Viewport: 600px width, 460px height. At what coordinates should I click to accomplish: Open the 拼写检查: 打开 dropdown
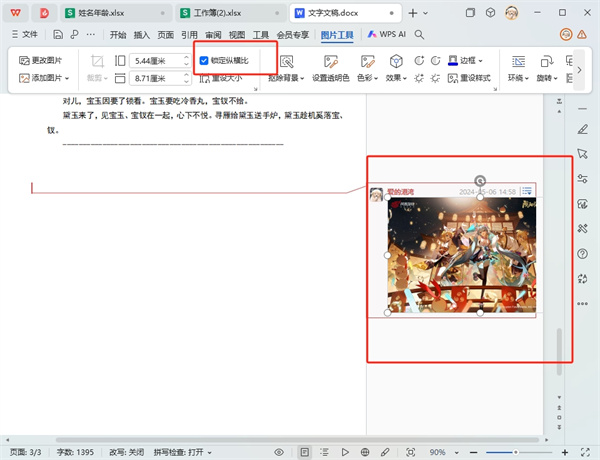click(x=183, y=452)
